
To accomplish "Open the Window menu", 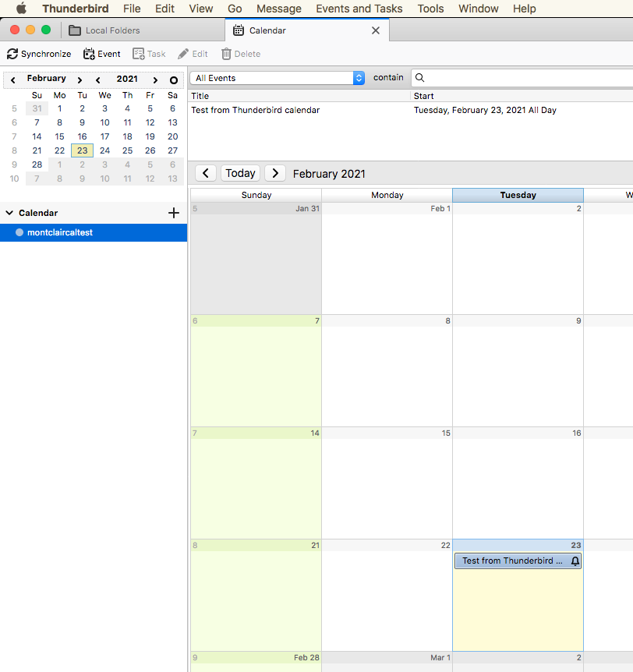I will (479, 9).
